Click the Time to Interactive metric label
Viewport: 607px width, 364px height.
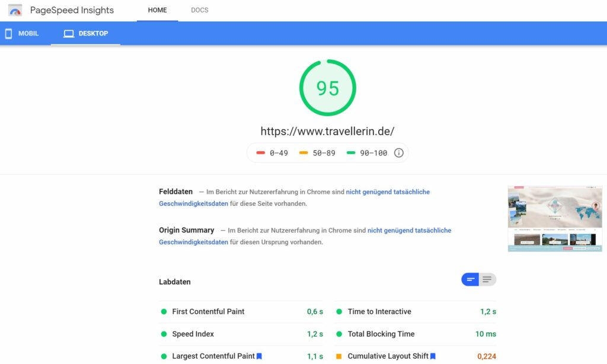tap(379, 312)
